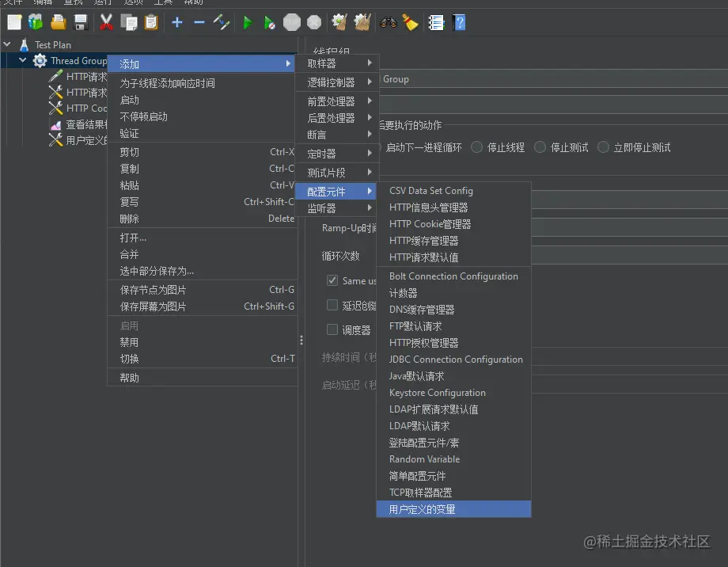This screenshot has height=567, width=728.
Task: Choose JDBC Connection Configuration
Action: [453, 360]
